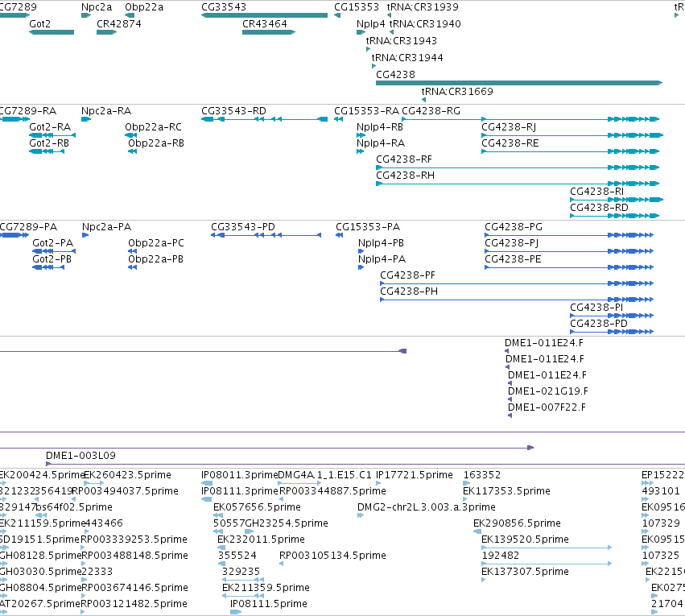Select the CG15353 gene label
This screenshot has height=616, width=685.
(x=357, y=7)
